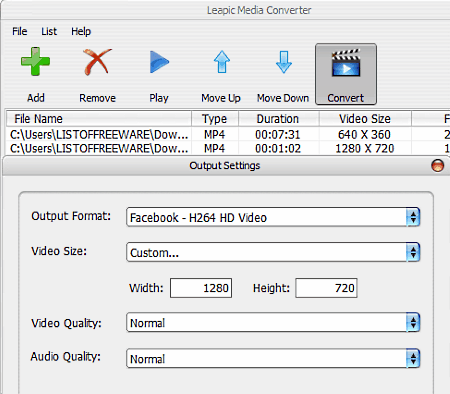Click the Move Down arrow icon
This screenshot has width=450, height=394.
click(x=284, y=62)
